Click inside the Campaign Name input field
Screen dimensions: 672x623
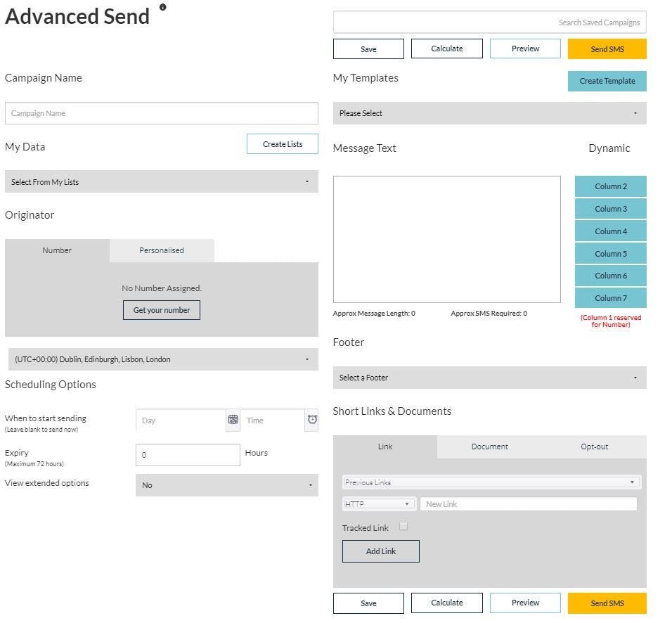pos(162,113)
